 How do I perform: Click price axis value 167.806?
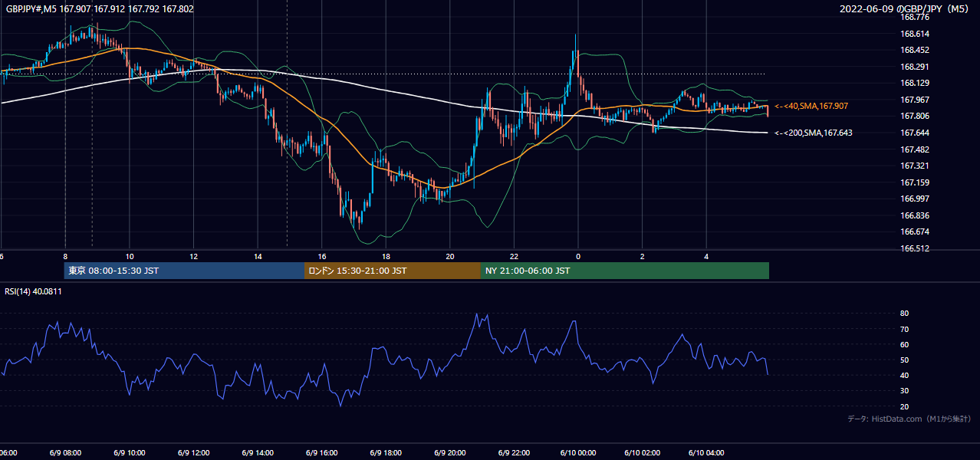click(915, 116)
